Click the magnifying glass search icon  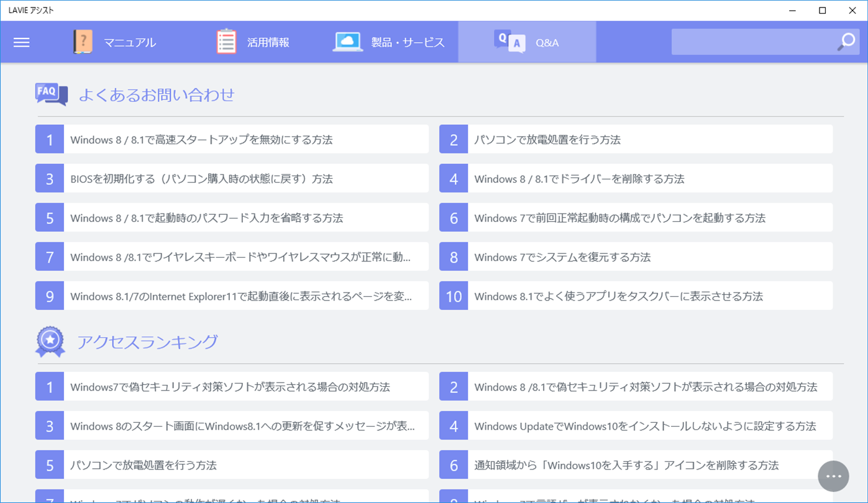(846, 42)
